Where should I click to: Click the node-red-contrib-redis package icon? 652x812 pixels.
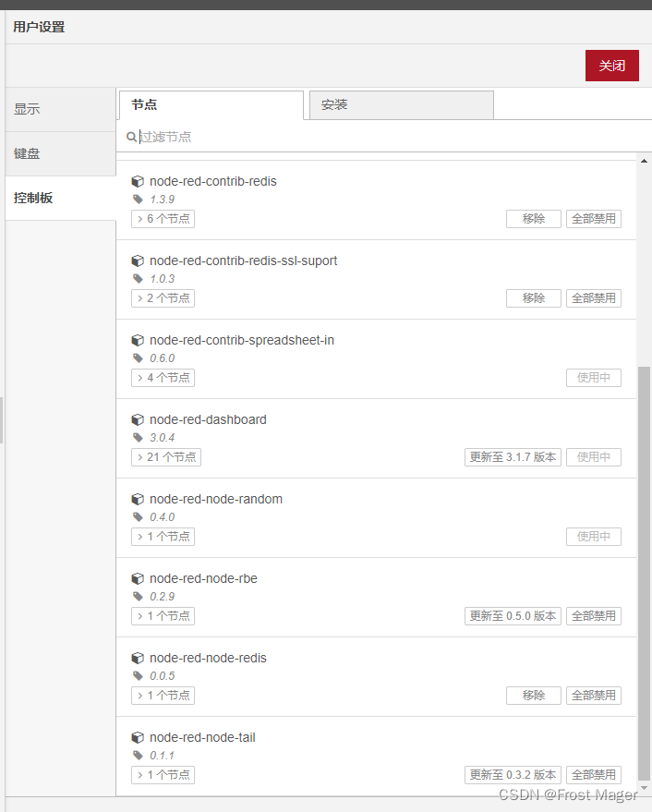click(x=138, y=181)
